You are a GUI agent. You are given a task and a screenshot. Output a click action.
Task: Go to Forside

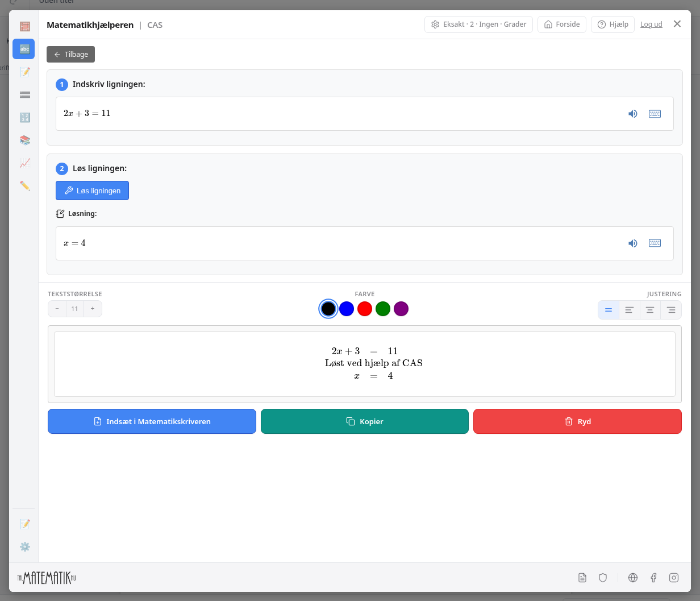562,24
